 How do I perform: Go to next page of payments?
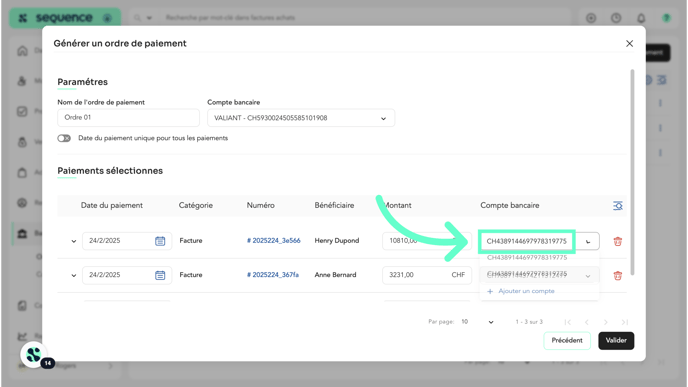point(606,322)
